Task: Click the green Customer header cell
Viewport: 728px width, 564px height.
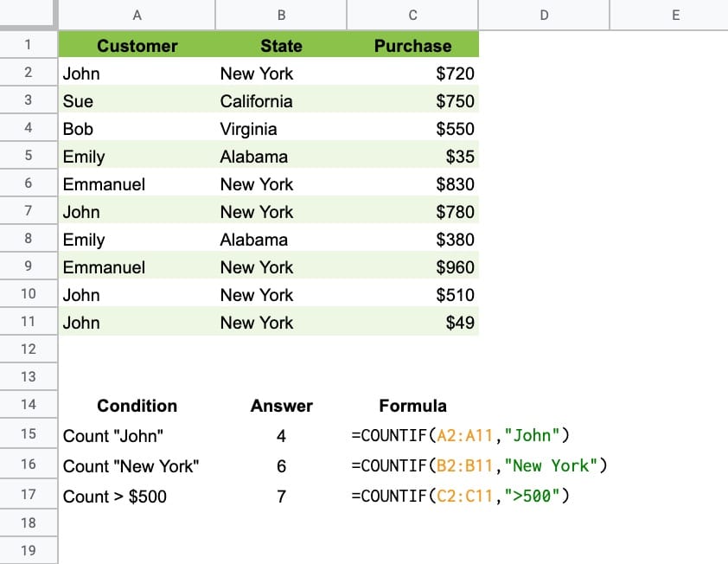Action: point(137,45)
